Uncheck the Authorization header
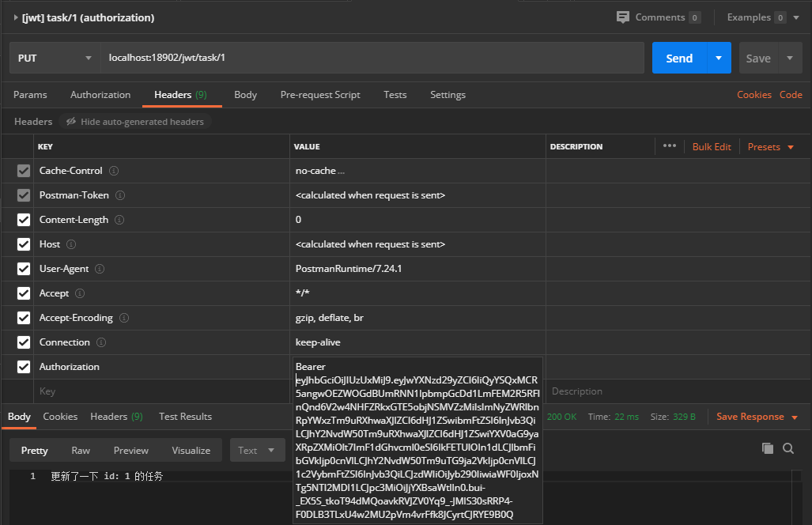Viewport: 812px width, 525px height. (24, 367)
